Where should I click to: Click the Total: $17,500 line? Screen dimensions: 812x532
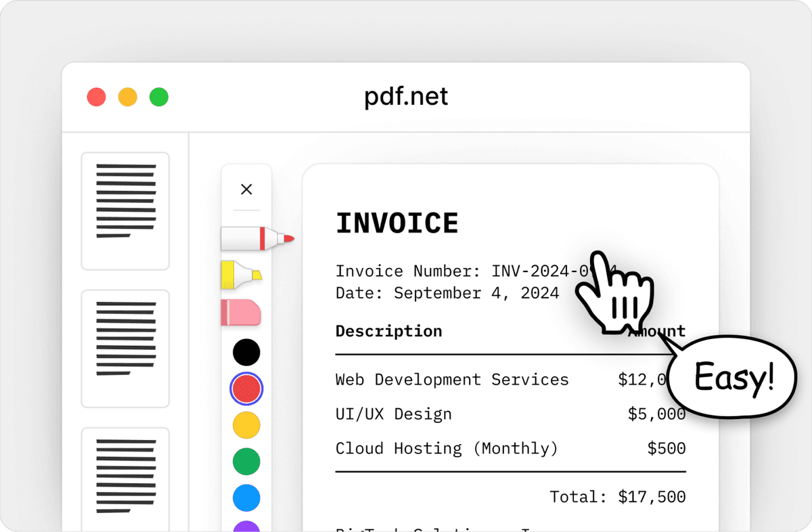coord(617,497)
